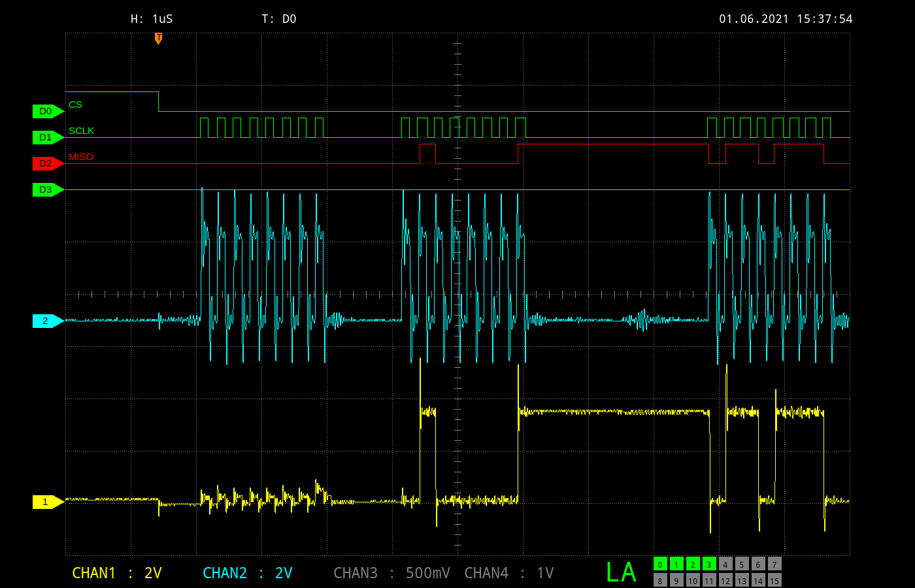Click the D0 digital channel marker
Viewport: 915px width, 588px height.
click(46, 112)
